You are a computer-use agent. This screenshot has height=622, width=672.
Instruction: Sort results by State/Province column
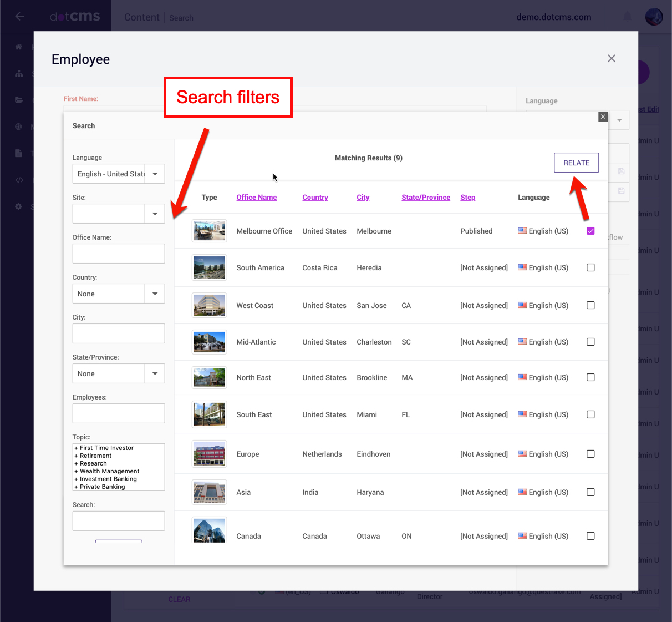(425, 198)
